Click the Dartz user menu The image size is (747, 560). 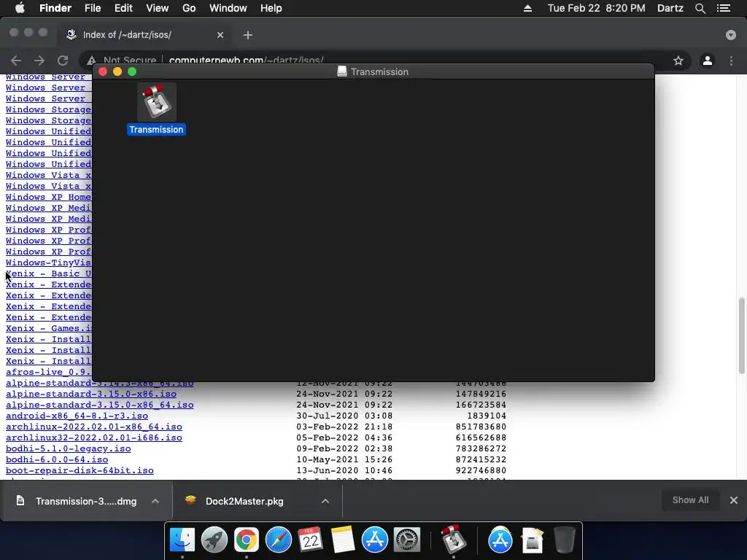[670, 8]
